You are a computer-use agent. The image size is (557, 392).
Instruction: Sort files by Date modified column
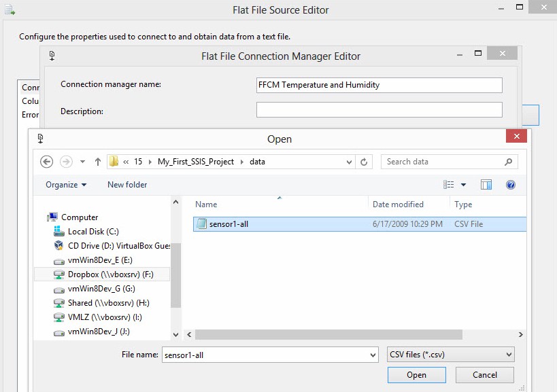398,204
